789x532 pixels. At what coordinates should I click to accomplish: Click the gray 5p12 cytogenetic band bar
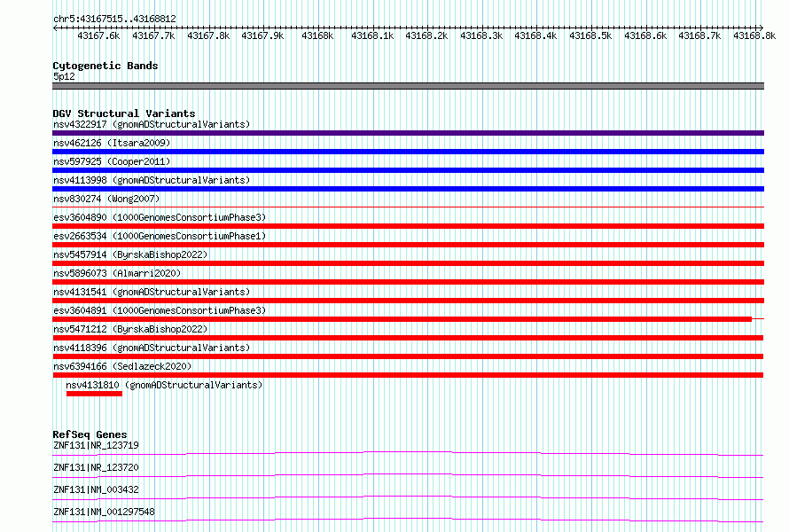[x=408, y=86]
